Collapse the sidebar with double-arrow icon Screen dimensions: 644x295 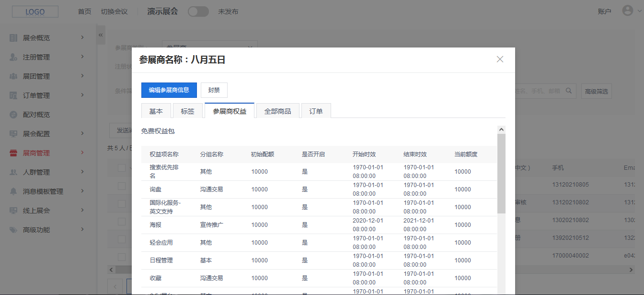tap(101, 35)
